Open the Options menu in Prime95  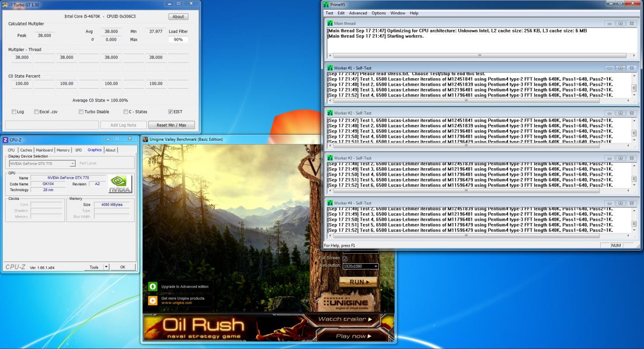coord(379,13)
